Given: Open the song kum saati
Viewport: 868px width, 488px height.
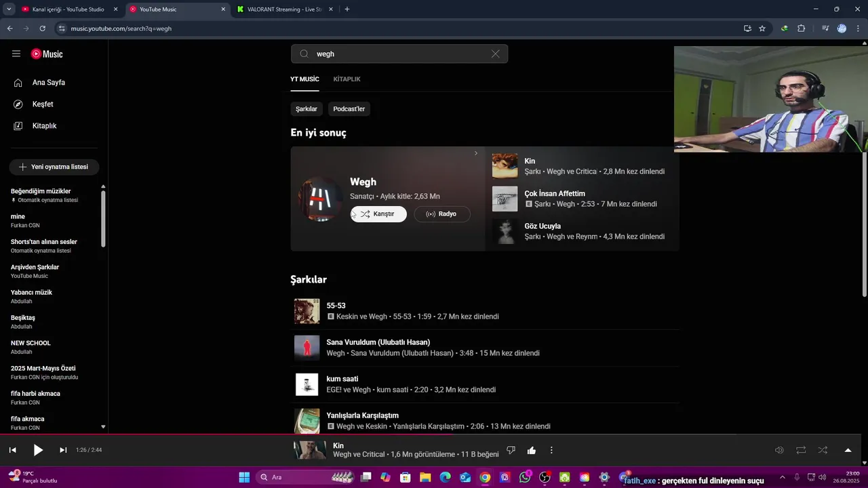Looking at the screenshot, I should 342,379.
